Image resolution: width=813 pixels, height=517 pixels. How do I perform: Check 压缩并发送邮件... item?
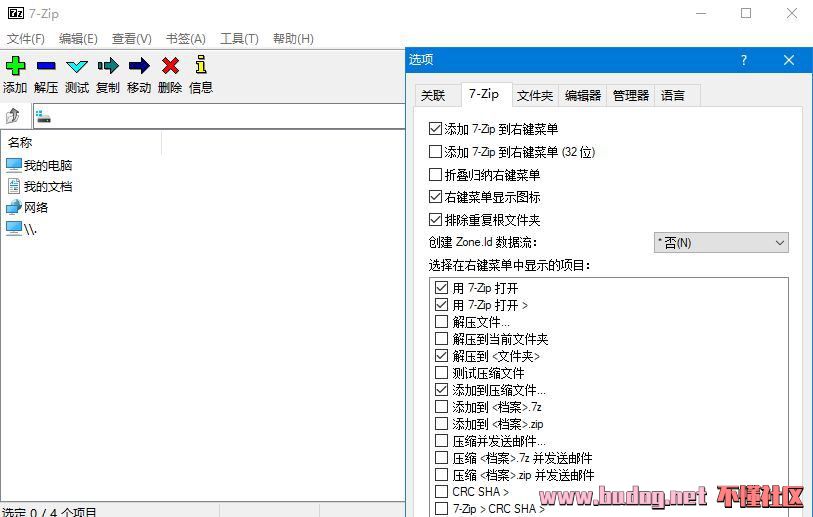click(x=441, y=441)
